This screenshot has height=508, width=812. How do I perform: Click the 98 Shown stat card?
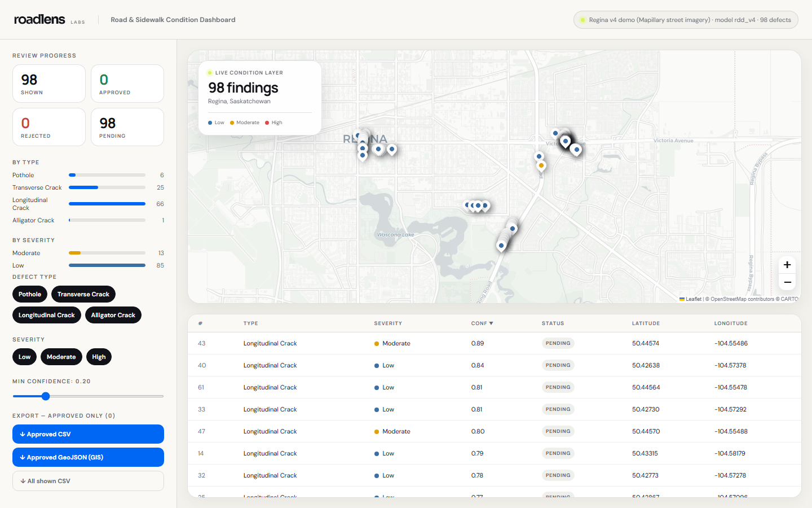(49, 84)
